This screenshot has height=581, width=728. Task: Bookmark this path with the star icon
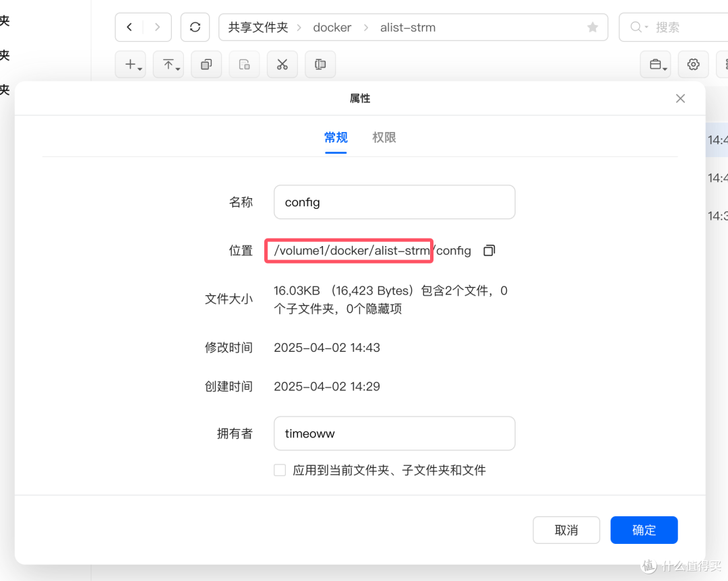593,28
